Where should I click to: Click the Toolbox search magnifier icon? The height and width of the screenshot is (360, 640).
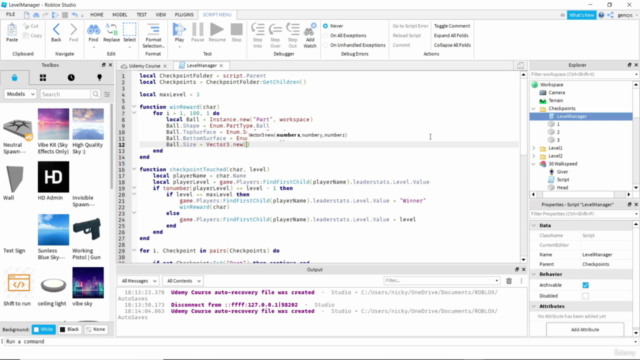pyautogui.click(x=96, y=94)
